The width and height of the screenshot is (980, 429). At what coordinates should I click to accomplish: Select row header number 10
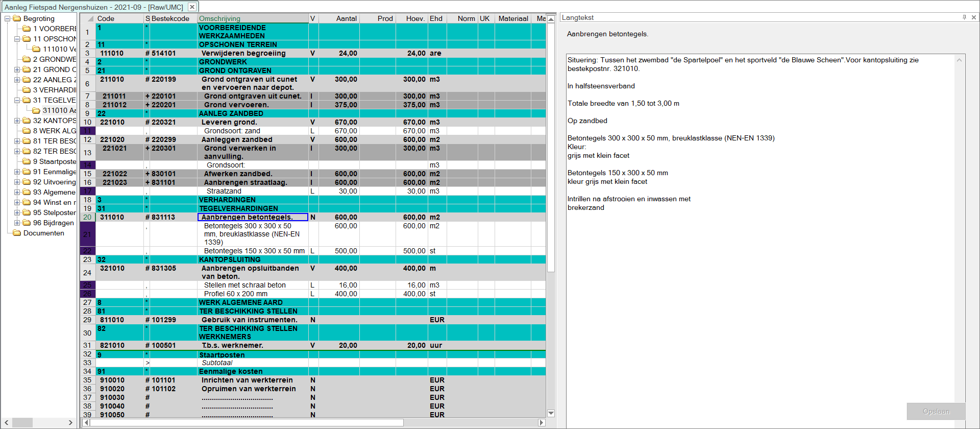(88, 122)
